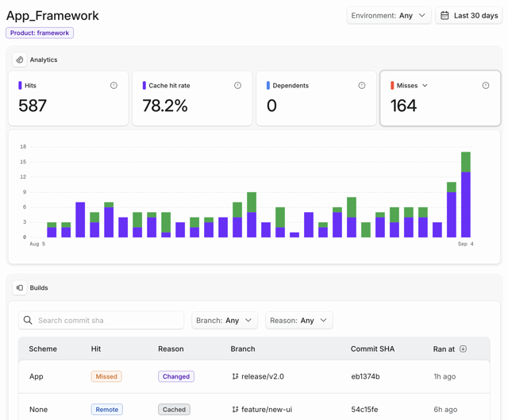Select the Hits metric card
Viewport: 508px width, 420px height.
(x=68, y=98)
